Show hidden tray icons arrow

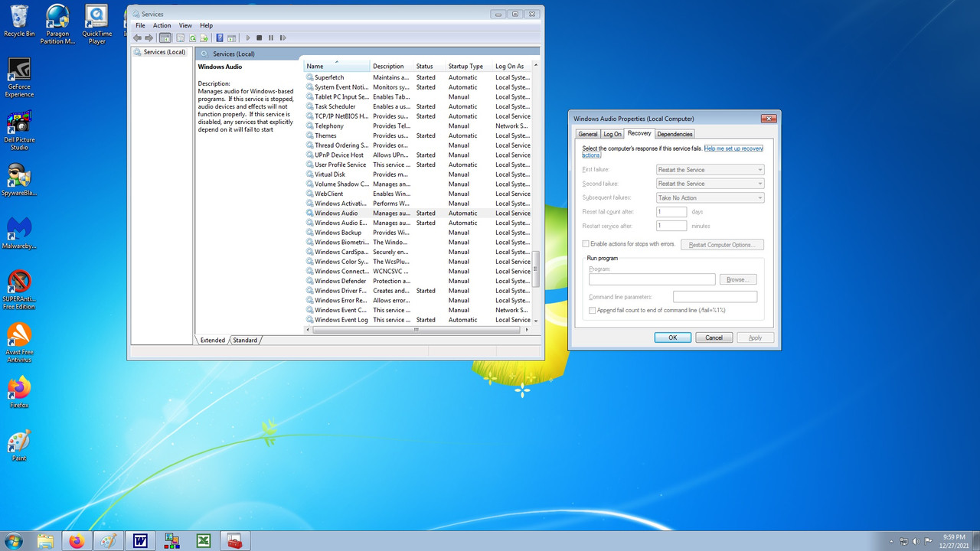coord(891,541)
